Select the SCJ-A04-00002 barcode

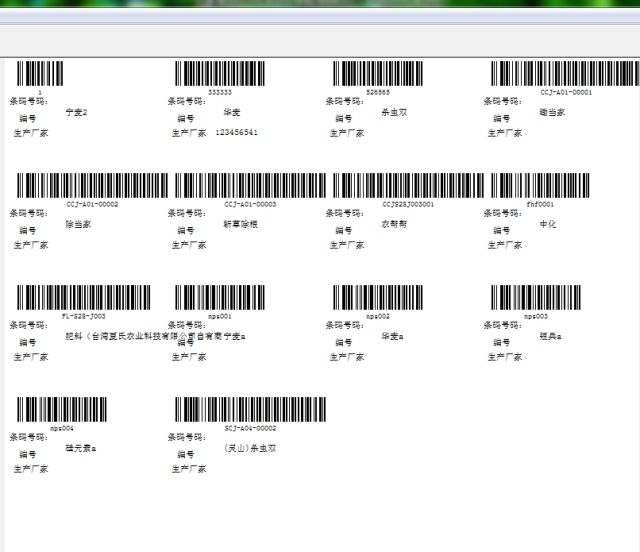250,410
